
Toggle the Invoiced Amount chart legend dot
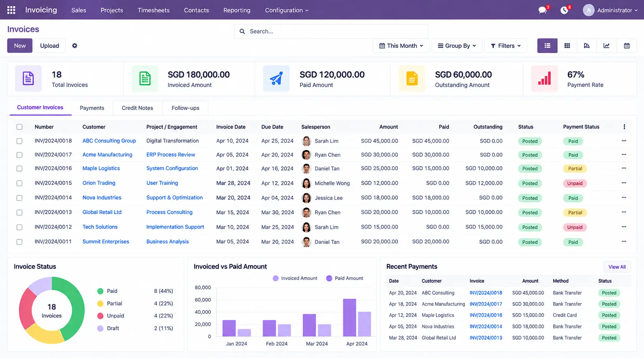(276, 278)
